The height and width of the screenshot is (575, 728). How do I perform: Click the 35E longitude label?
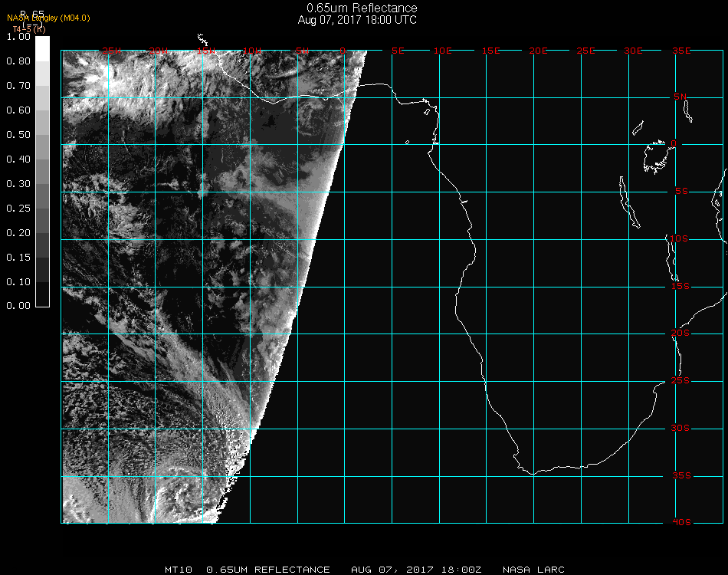[681, 51]
